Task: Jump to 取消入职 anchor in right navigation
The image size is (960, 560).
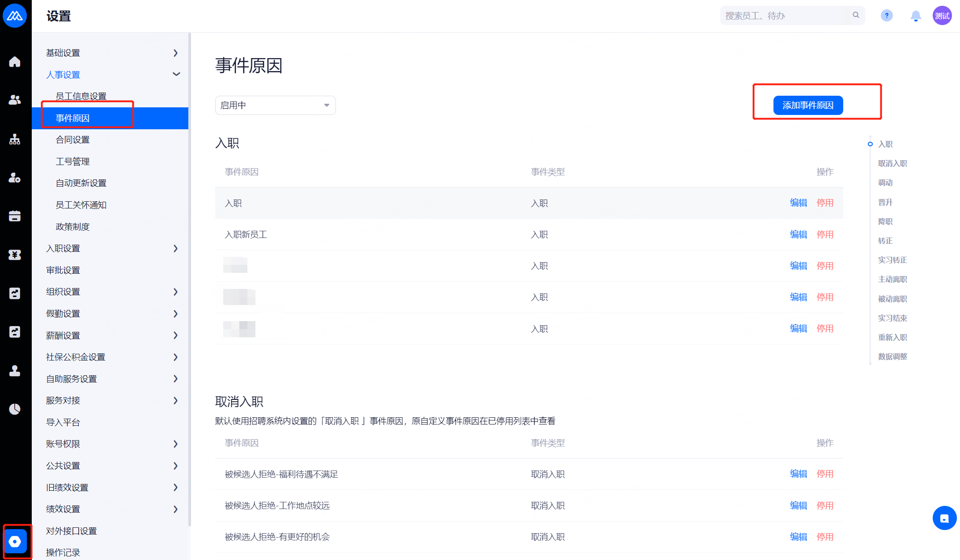Action: click(x=892, y=163)
